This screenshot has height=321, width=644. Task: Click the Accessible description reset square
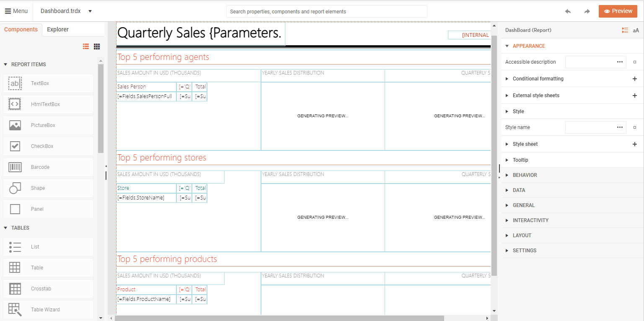tap(634, 62)
